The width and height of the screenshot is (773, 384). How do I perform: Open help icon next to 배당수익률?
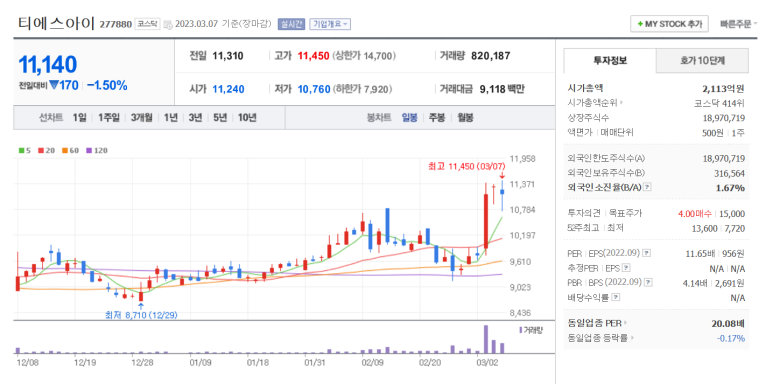616,297
